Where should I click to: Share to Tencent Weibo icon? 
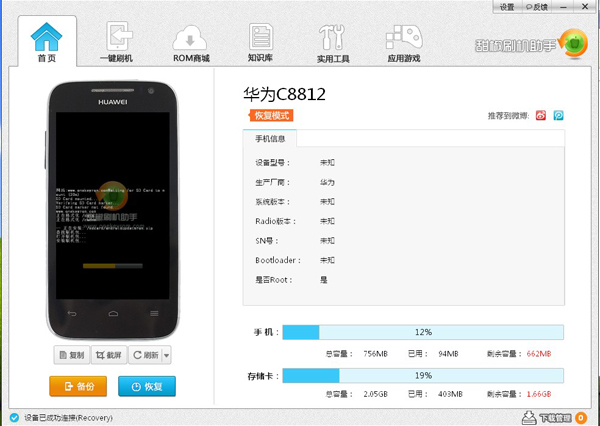558,115
